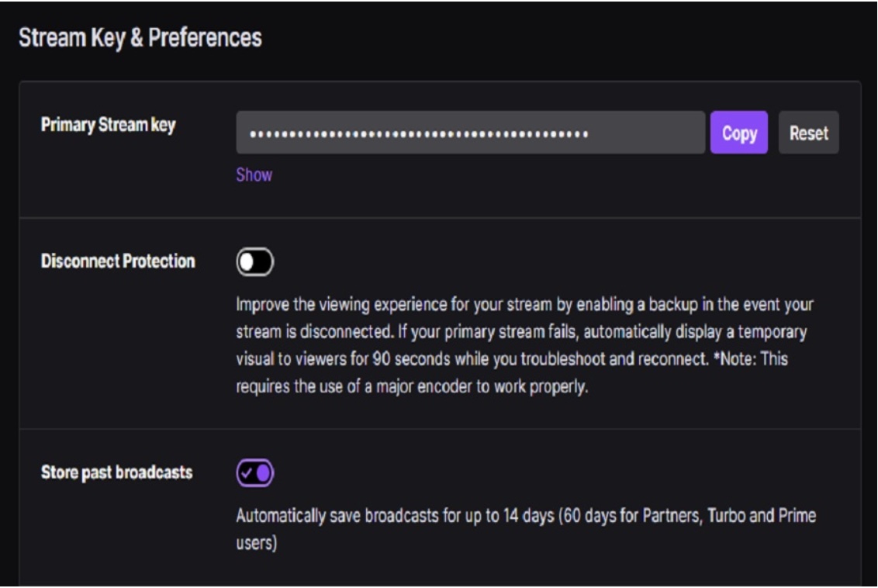Click the white knob of Disconnect Protection switch
This screenshot has height=588, width=878.
point(247,263)
